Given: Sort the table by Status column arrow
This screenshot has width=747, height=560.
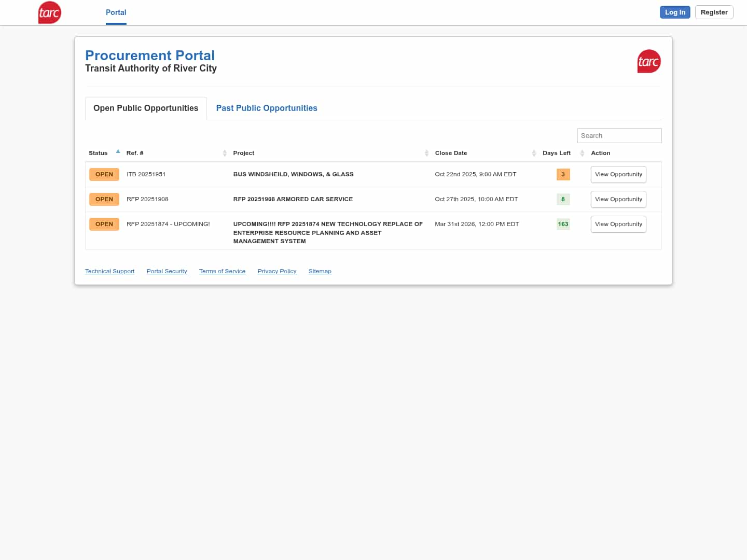Looking at the screenshot, I should click(x=118, y=152).
